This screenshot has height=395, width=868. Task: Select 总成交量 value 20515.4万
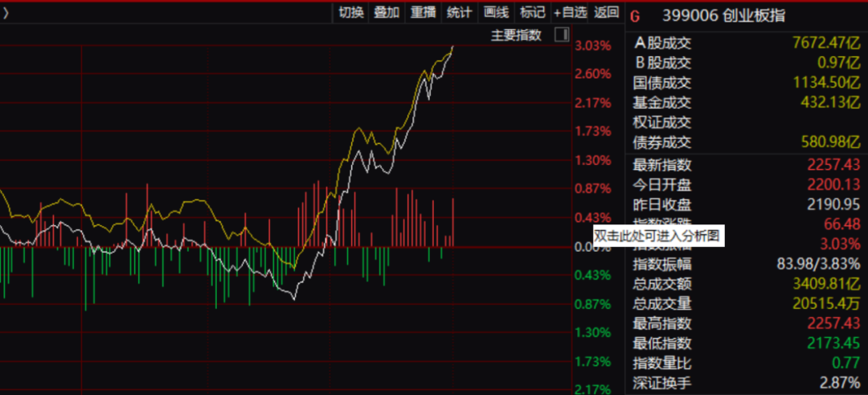tap(827, 303)
